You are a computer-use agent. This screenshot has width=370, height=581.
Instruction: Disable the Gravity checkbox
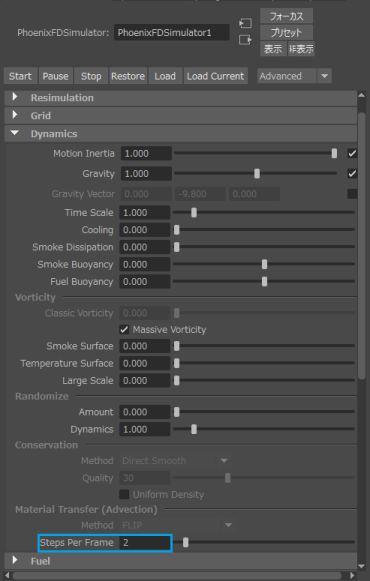coord(352,173)
